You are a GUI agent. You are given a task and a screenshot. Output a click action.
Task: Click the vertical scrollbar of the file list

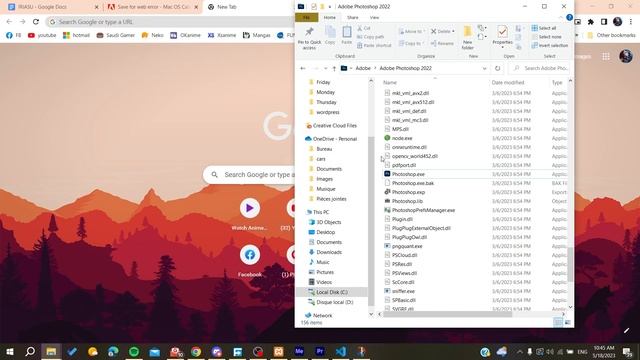pos(570,263)
